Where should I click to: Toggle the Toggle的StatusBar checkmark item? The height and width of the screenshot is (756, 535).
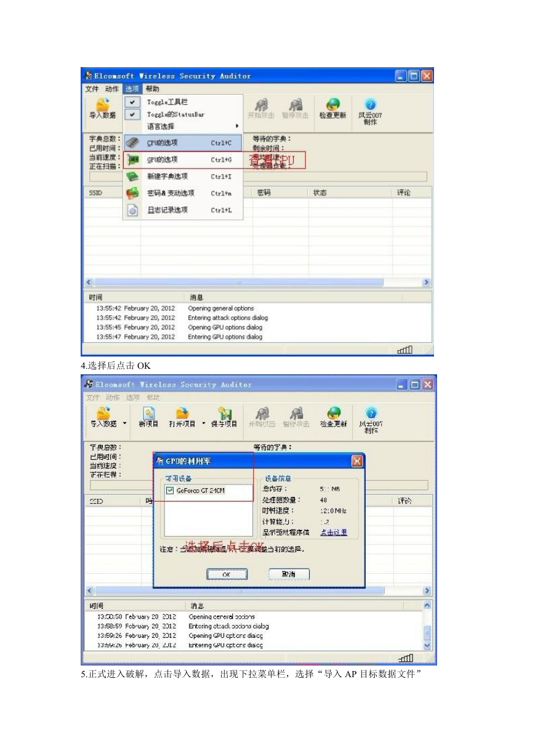183,114
